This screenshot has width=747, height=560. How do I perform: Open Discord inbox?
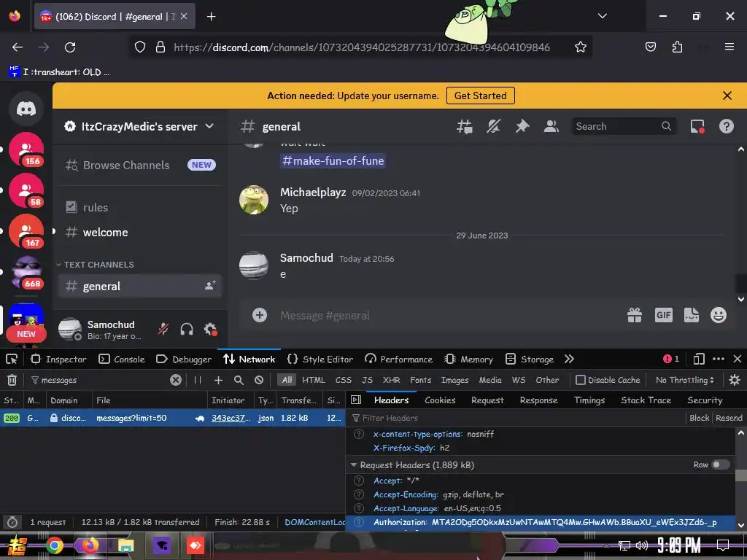click(697, 127)
